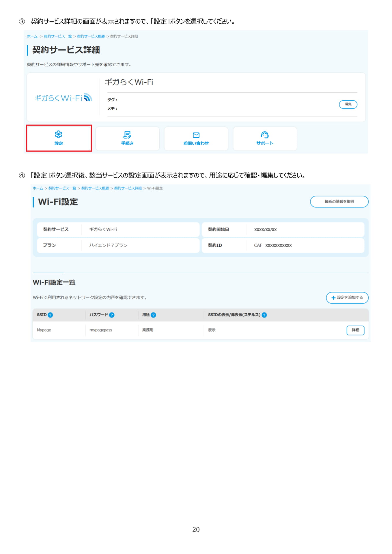The height and width of the screenshot is (554, 392).
Task: Click 契約サービス詳細 breadcrumb link on Wi-Fi設定 page
Action: point(128,188)
